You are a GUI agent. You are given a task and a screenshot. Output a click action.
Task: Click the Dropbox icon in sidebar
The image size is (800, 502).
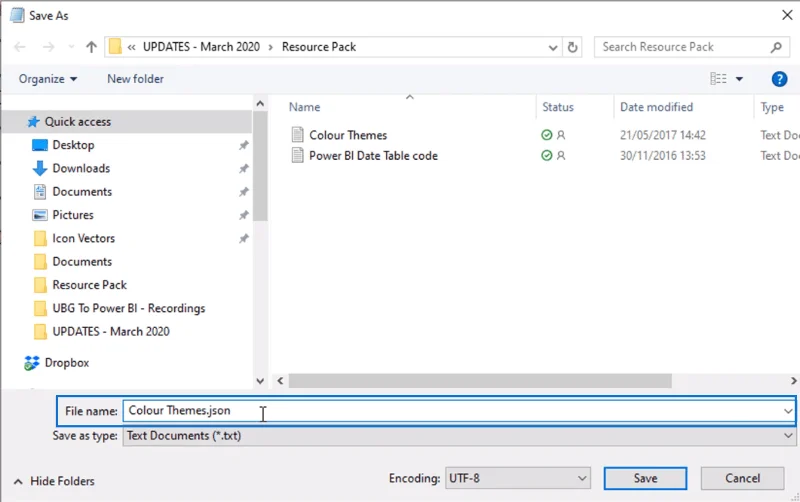tap(32, 363)
